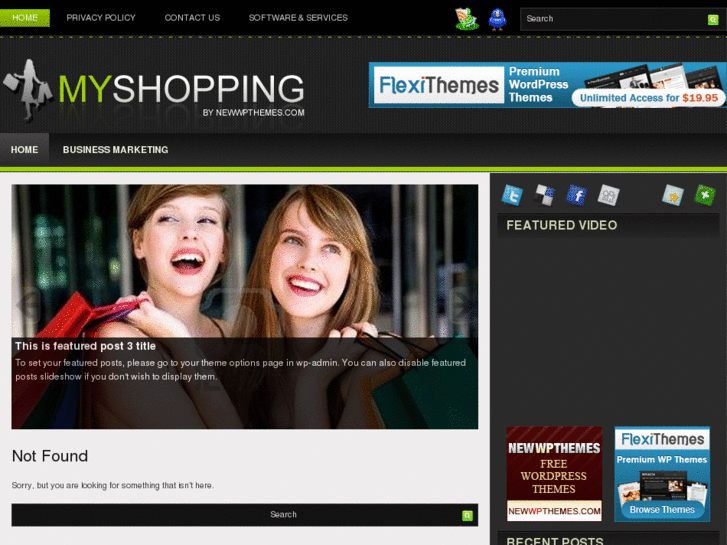Go to previous slide with left arrow
This screenshot has height=545, width=727.
tap(29, 304)
